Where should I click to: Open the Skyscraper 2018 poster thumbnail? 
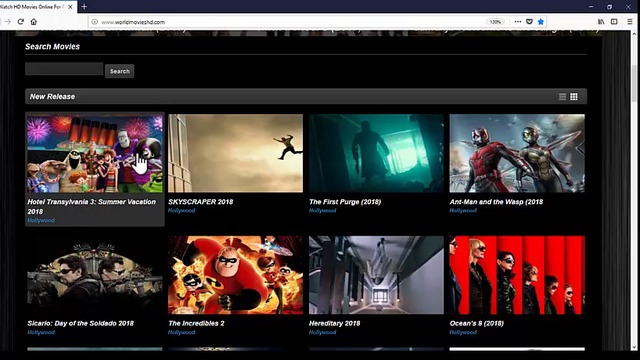coord(236,153)
